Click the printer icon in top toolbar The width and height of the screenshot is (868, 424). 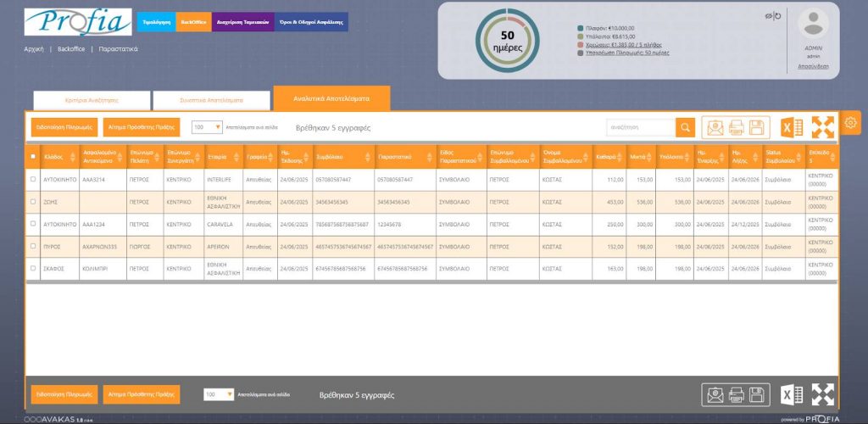(x=736, y=128)
